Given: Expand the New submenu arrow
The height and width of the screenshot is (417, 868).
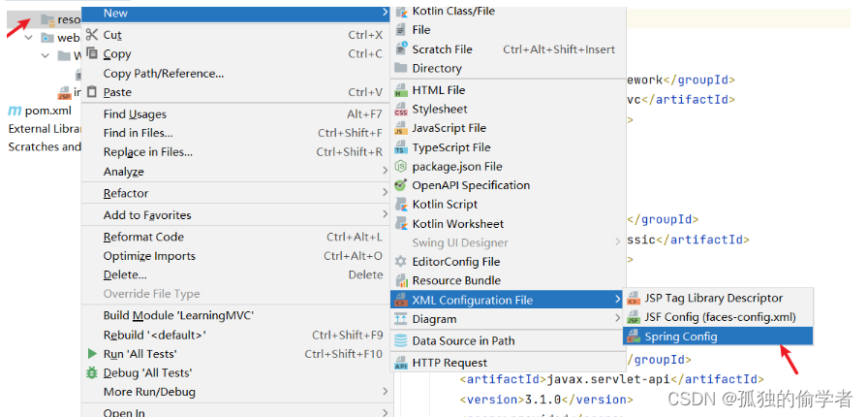Looking at the screenshot, I should pyautogui.click(x=385, y=13).
